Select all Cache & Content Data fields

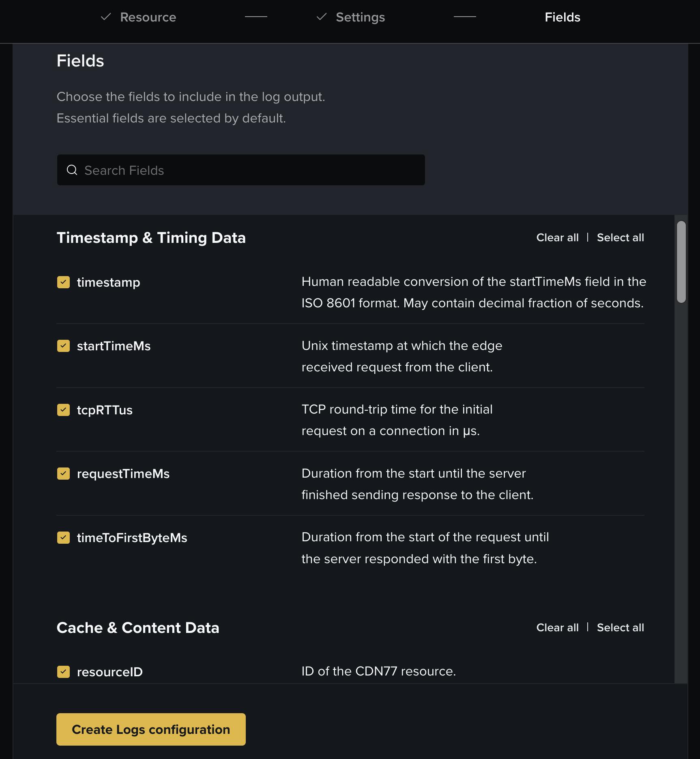click(x=620, y=628)
